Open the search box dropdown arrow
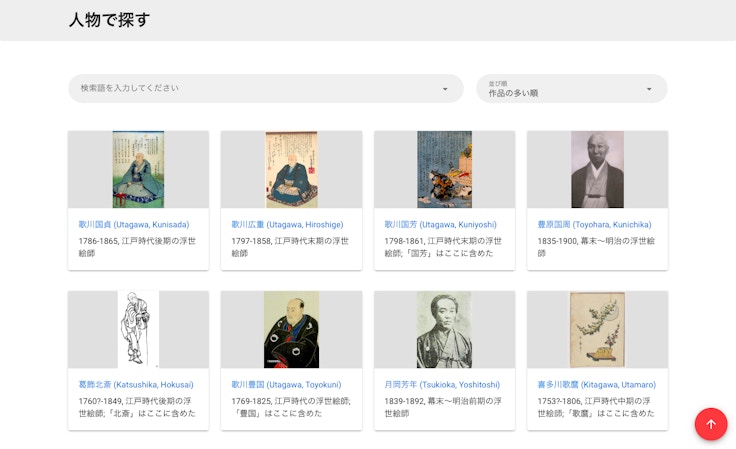736x449 pixels. 445,89
